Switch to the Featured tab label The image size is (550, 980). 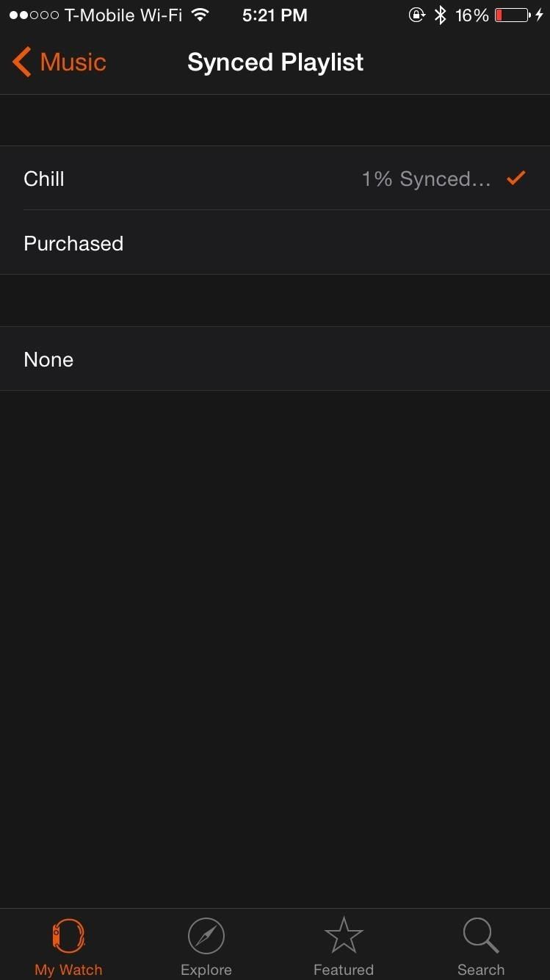pos(343,970)
